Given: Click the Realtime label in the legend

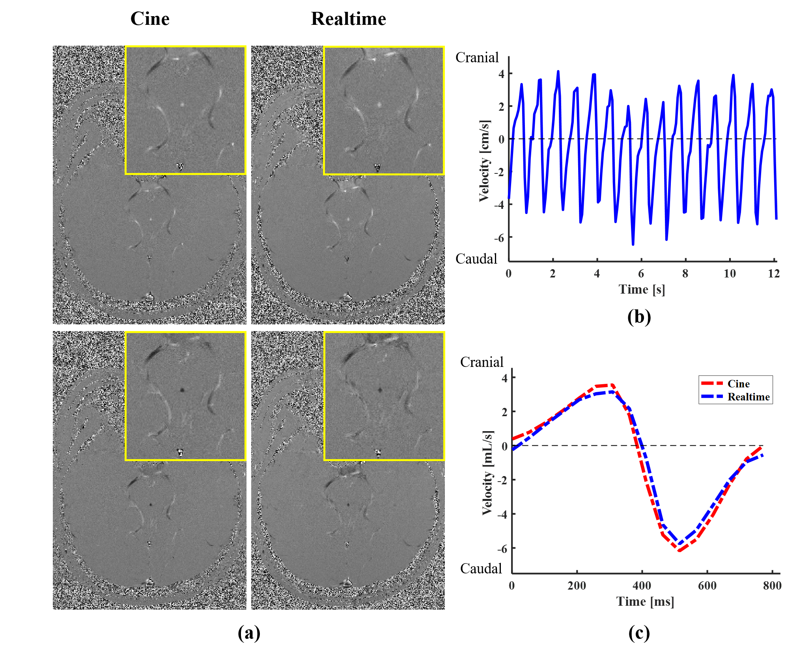Looking at the screenshot, I should 748,397.
